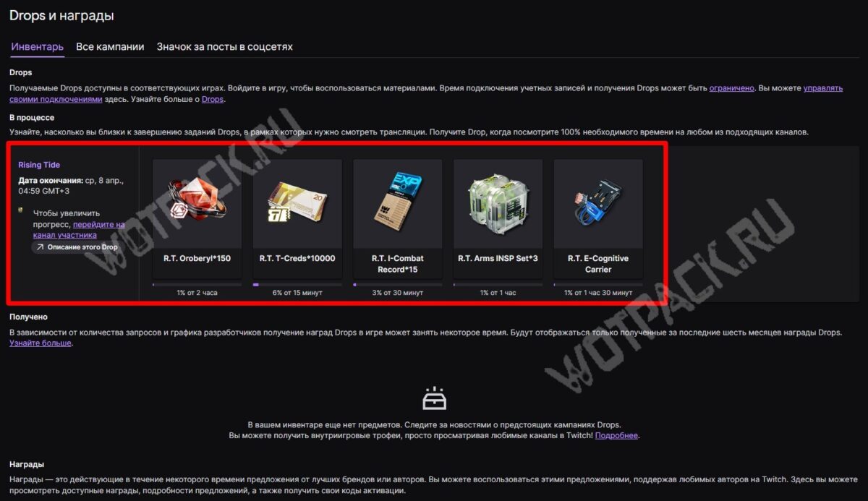Click the Oroberyl 1% от 2 часа progress bar
This screenshot has height=501, width=868.
tap(197, 285)
